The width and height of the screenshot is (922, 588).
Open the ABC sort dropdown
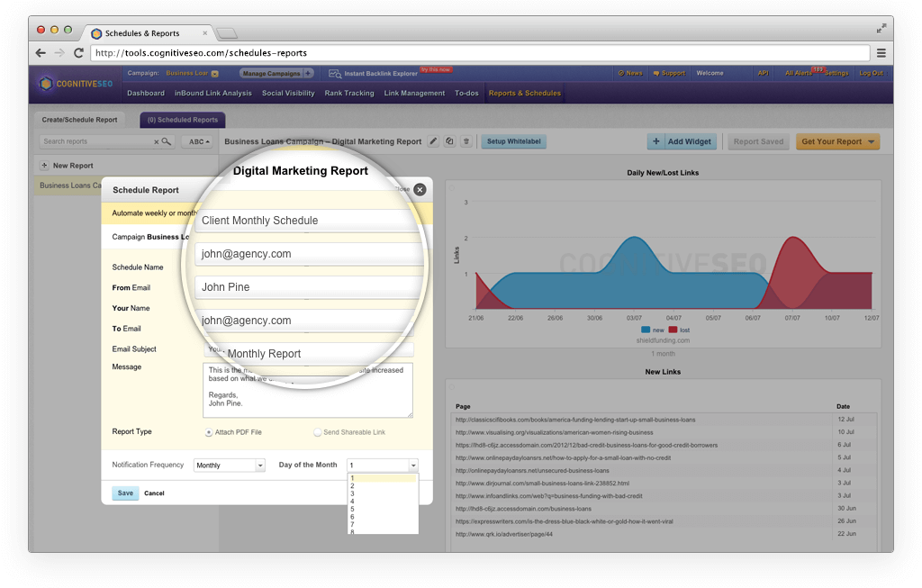(197, 141)
